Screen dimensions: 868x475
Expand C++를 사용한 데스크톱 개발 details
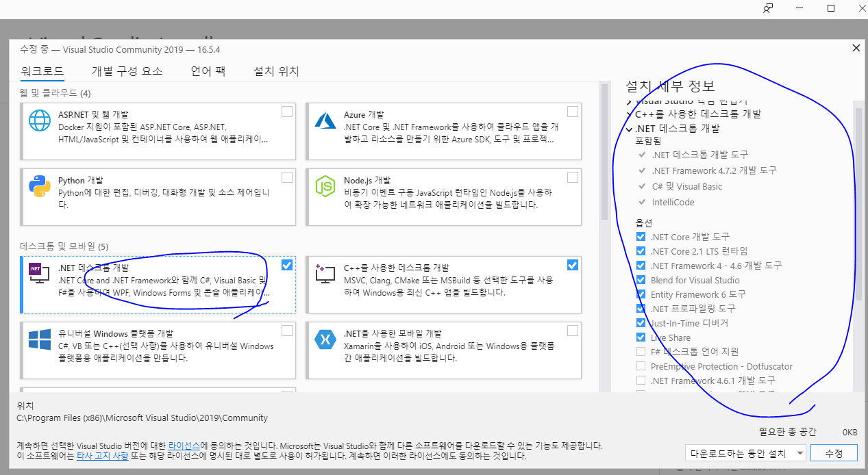click(629, 114)
